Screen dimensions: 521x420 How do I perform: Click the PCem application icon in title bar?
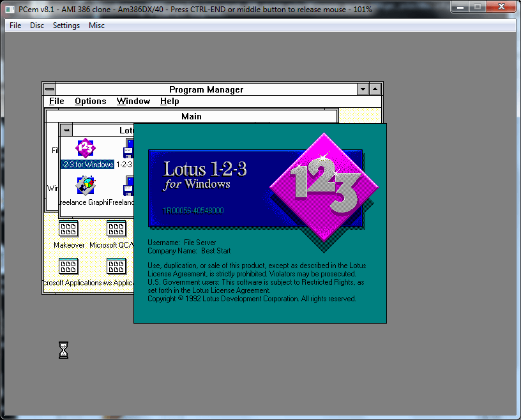click(10, 10)
